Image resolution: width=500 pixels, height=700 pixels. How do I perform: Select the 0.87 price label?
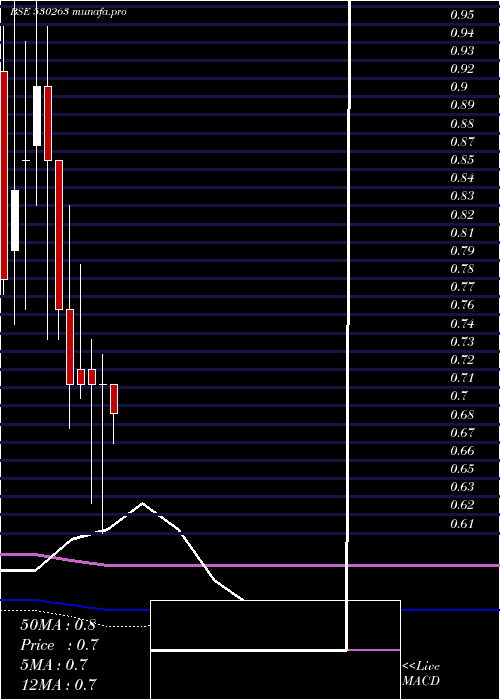pos(462,142)
